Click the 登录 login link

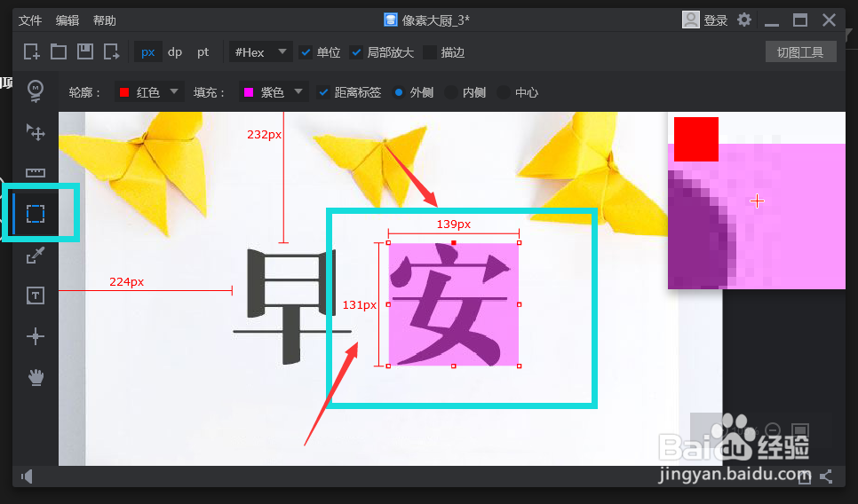pos(715,20)
